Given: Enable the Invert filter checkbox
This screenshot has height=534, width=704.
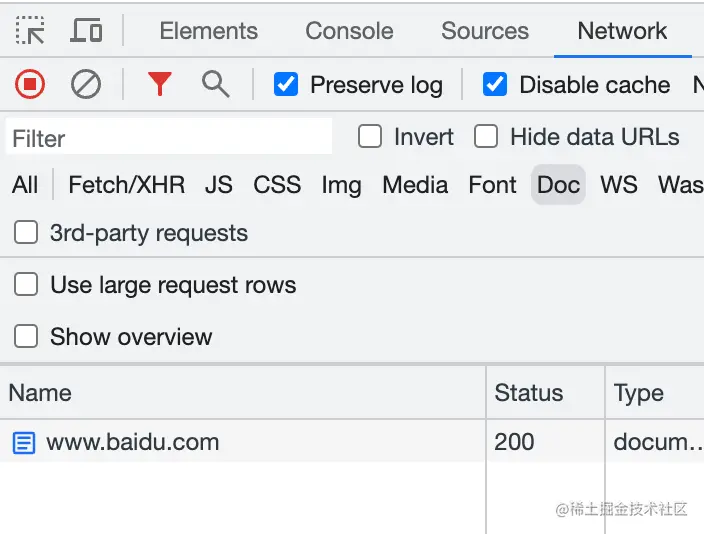Looking at the screenshot, I should tap(370, 137).
